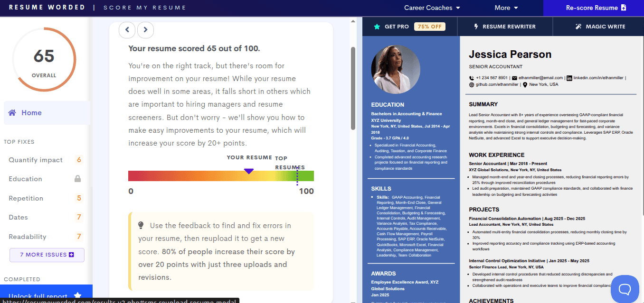644x303 pixels.
Task: Click the envelope email icon in resume
Action: click(x=514, y=78)
